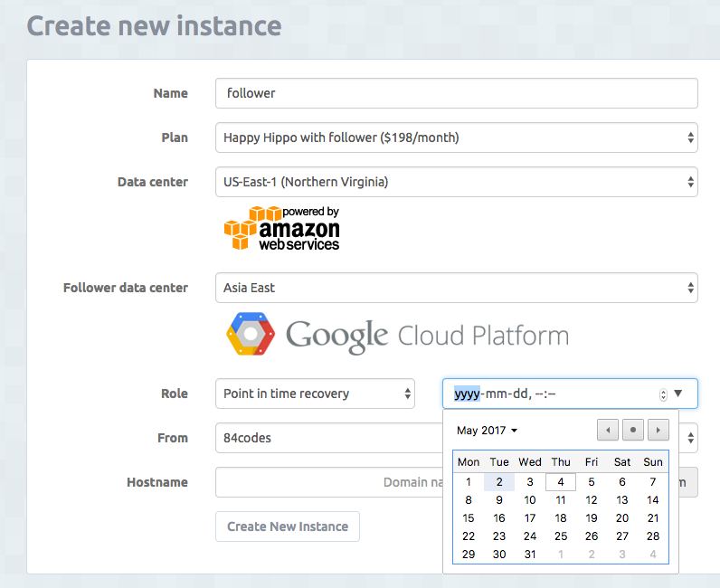720x588 pixels.
Task: Open the Role dropdown
Action: 315,394
